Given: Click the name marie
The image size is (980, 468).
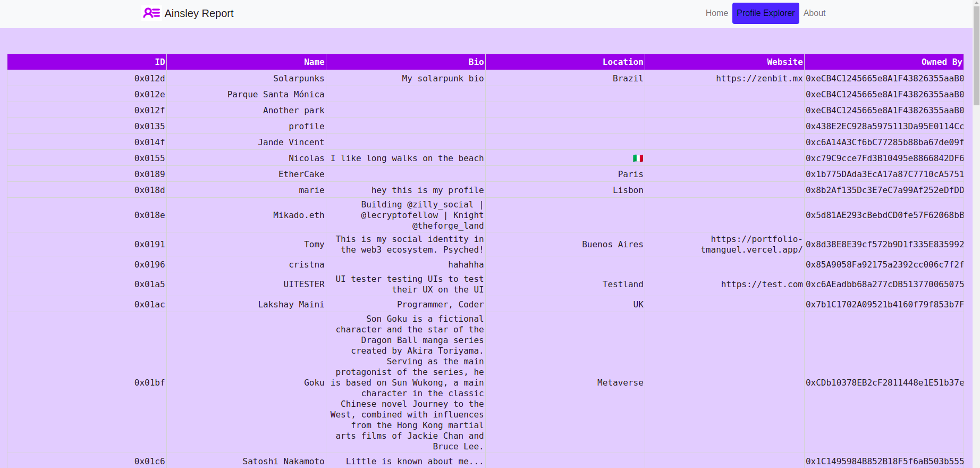Looking at the screenshot, I should pyautogui.click(x=311, y=190).
